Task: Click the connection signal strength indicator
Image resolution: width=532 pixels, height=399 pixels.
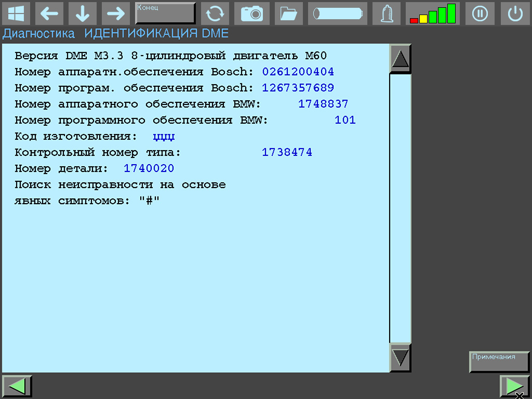Action: (433, 14)
